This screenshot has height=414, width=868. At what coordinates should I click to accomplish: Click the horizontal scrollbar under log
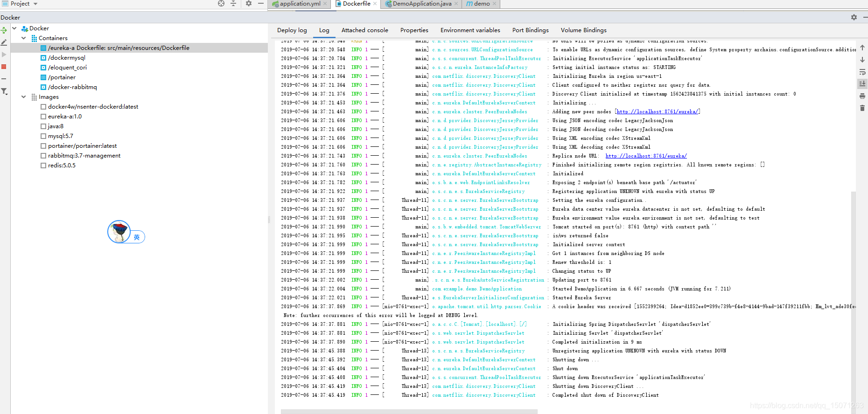tap(409, 412)
